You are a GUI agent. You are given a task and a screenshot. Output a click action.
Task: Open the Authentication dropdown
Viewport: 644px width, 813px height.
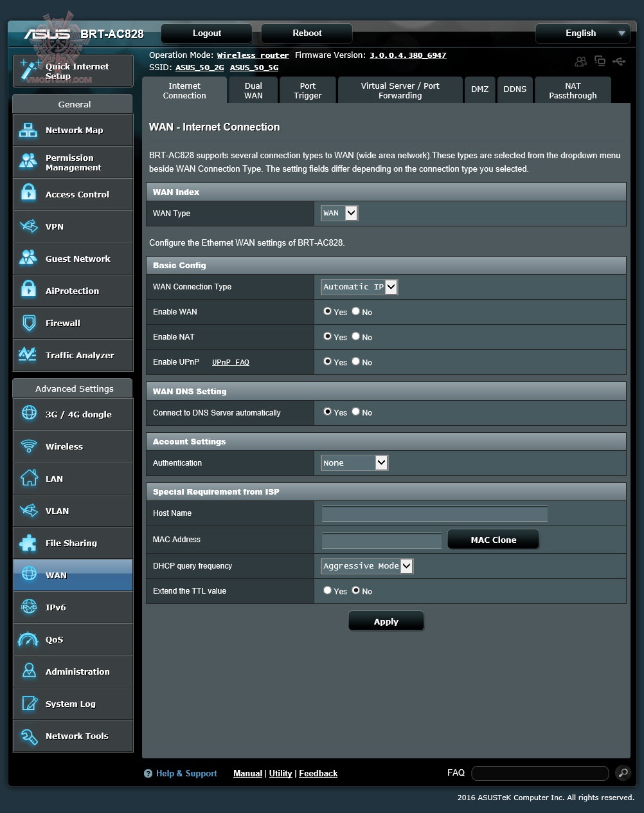pos(355,462)
